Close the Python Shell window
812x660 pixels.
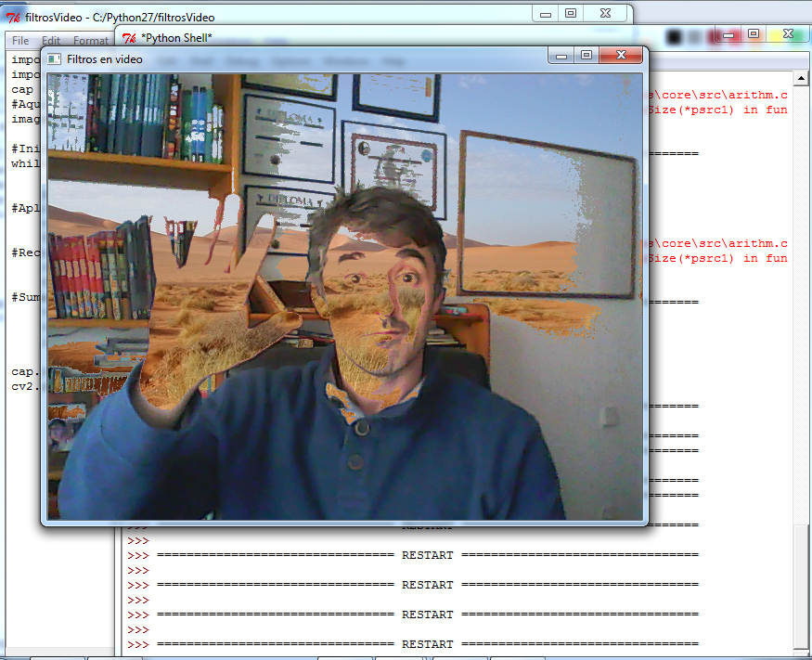(x=788, y=34)
